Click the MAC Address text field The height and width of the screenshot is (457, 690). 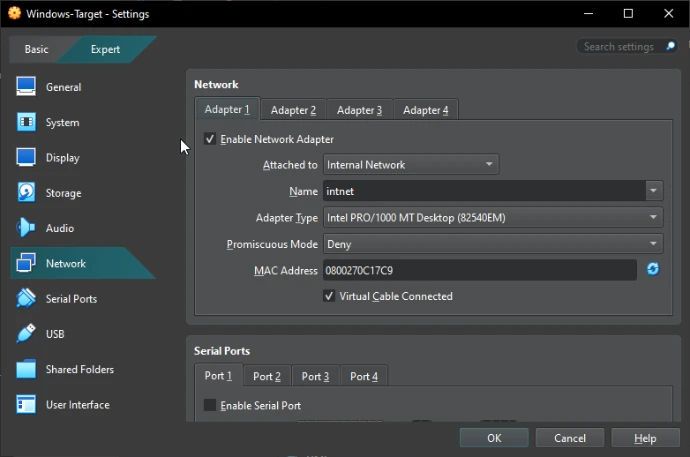[480, 270]
